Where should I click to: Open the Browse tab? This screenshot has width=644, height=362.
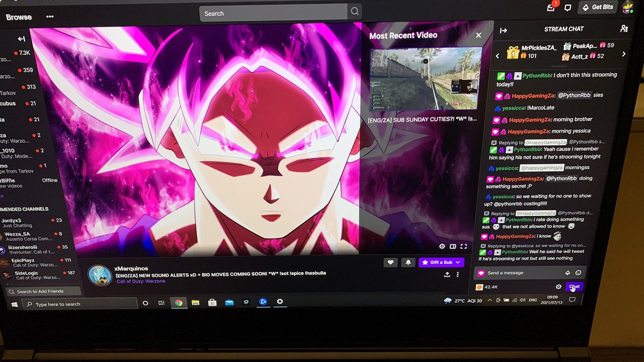[18, 17]
